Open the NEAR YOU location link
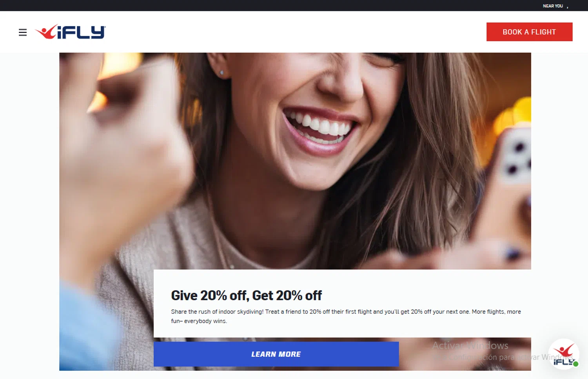The image size is (588, 379). click(x=553, y=6)
